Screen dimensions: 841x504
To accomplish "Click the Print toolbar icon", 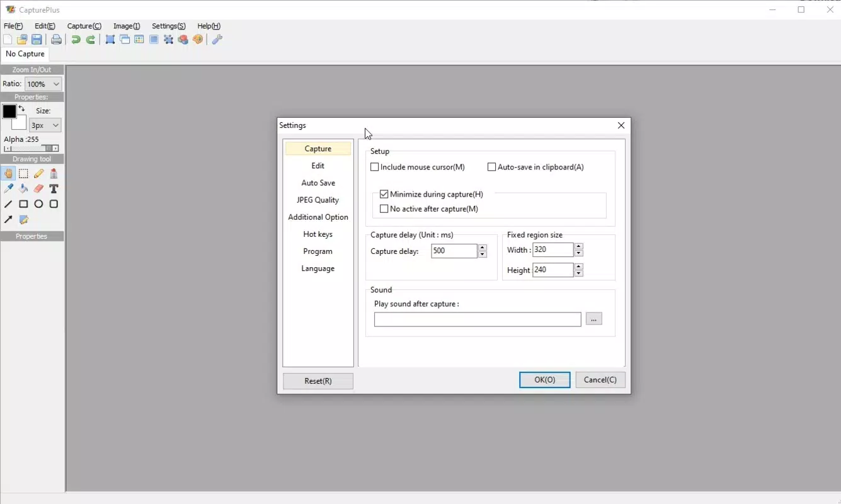I will (57, 40).
